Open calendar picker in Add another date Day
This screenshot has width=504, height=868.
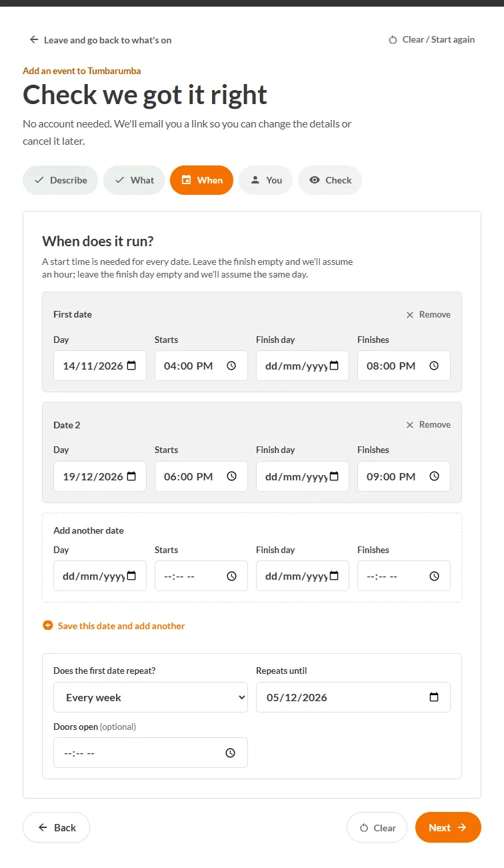[x=131, y=576]
